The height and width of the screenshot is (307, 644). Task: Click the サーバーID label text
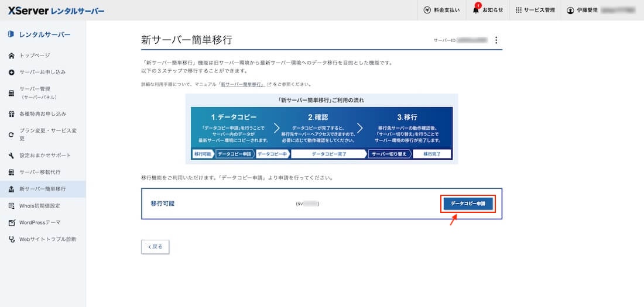(x=444, y=40)
